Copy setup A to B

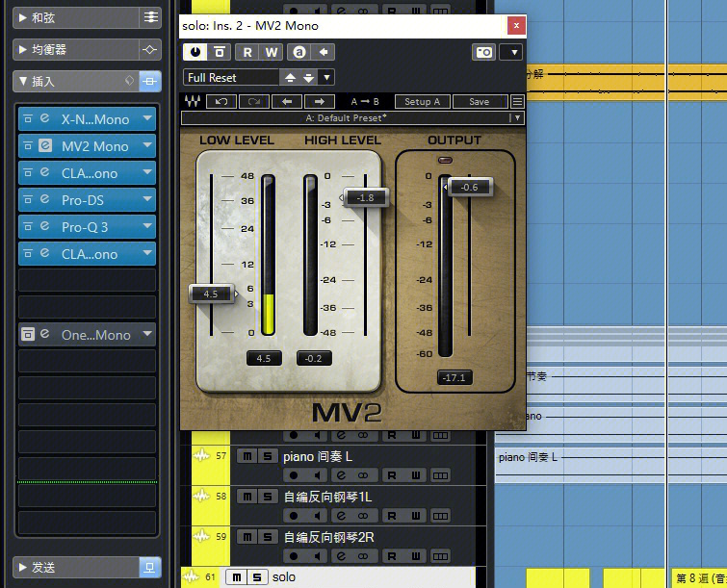(x=365, y=101)
